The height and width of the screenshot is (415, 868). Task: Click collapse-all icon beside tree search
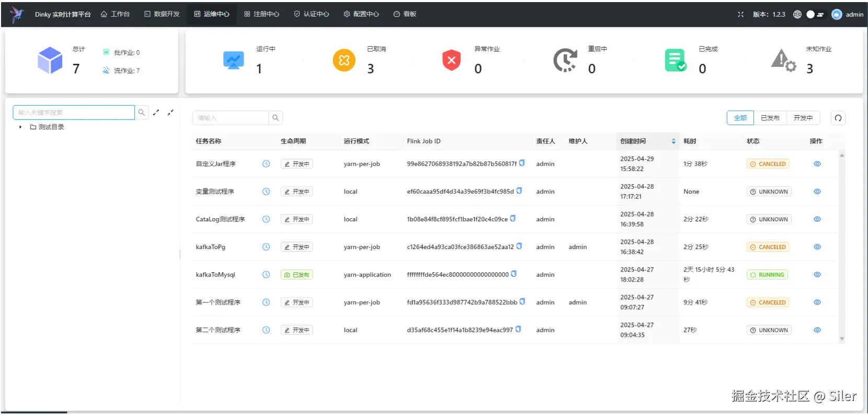(170, 112)
